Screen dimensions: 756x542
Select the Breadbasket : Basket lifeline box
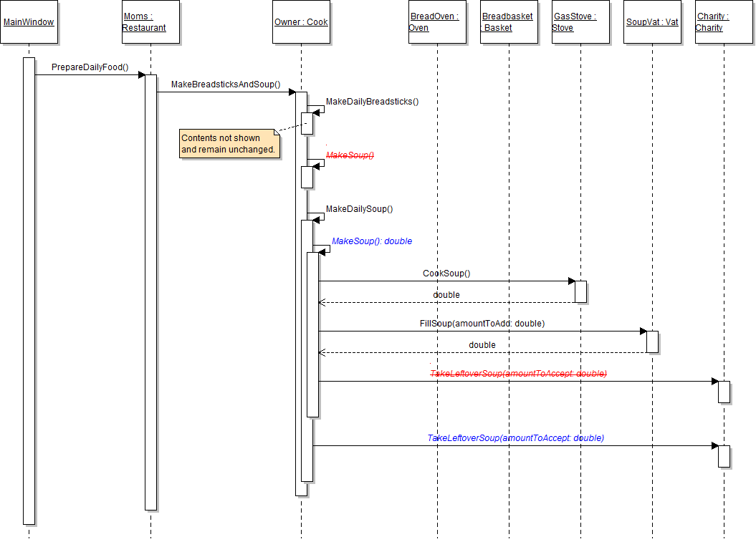coord(509,22)
